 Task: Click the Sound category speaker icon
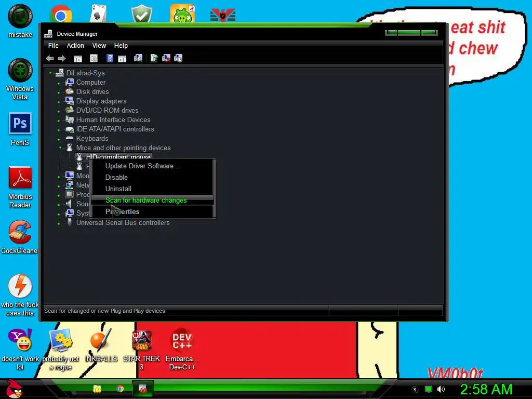point(69,204)
